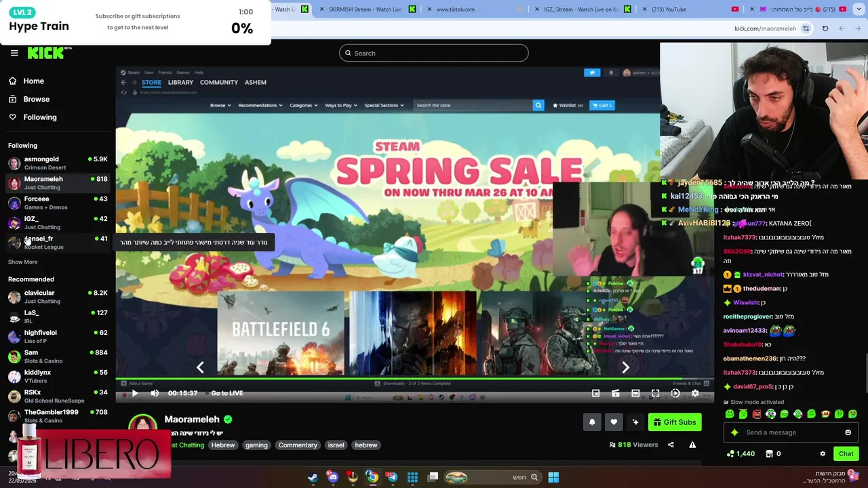Click the Gift Subs button

click(675, 422)
